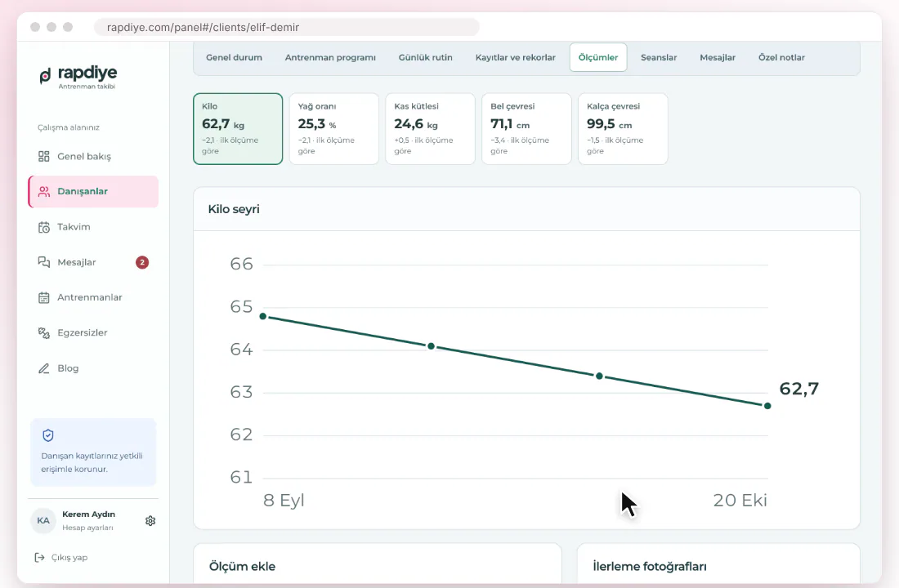Viewport: 899px width, 588px height.
Task: Go to the Günlük rutin tab
Action: pos(426,57)
